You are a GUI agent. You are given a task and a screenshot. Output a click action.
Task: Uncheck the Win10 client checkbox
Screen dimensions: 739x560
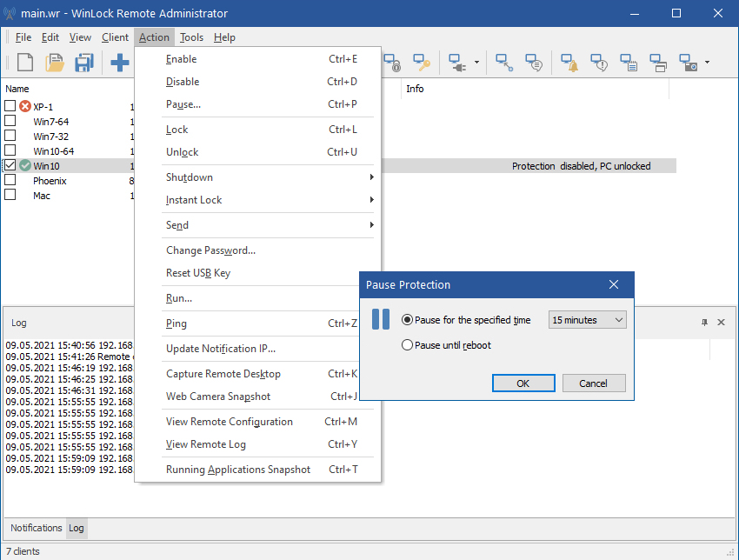(x=10, y=165)
